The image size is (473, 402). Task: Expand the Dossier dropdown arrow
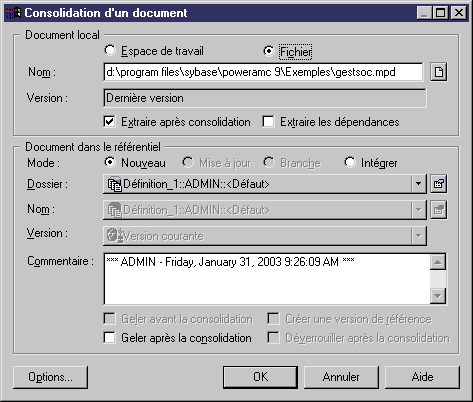[x=418, y=184]
